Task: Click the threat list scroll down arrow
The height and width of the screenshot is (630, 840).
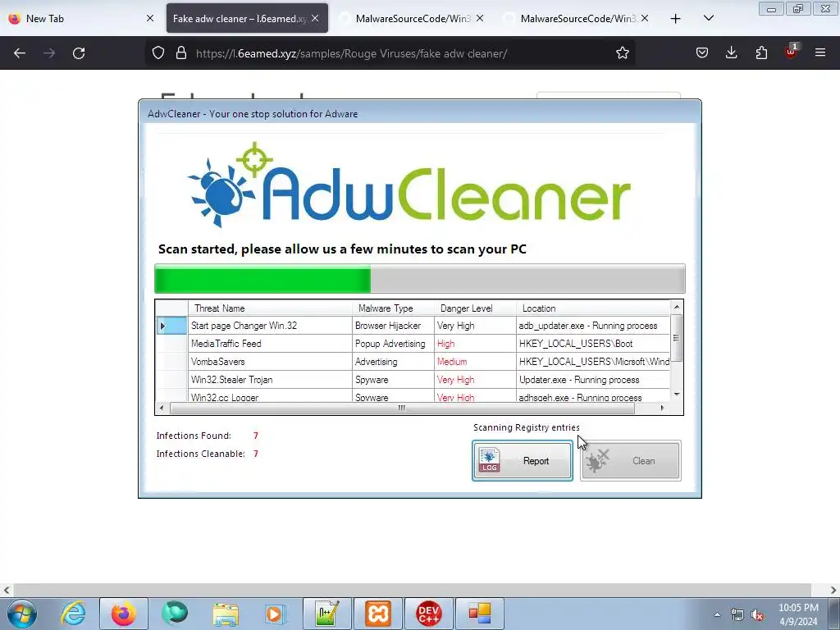Action: click(677, 395)
